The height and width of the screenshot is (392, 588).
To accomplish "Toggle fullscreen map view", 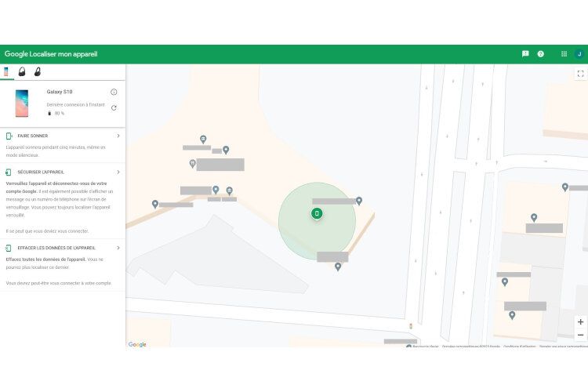I will [580, 74].
